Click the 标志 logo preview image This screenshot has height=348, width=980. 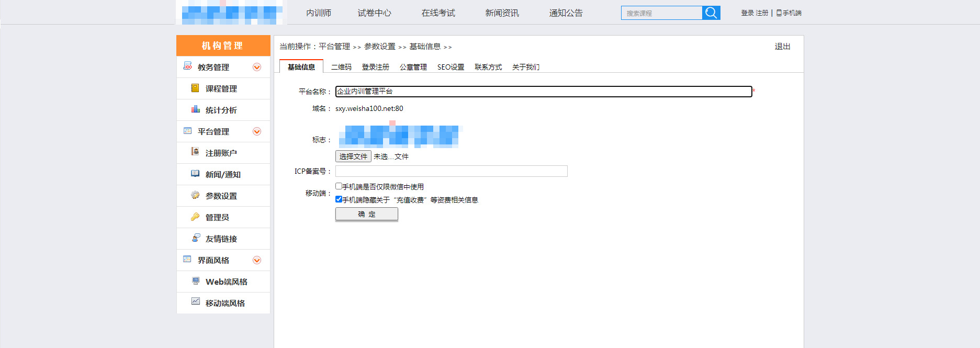click(x=399, y=134)
